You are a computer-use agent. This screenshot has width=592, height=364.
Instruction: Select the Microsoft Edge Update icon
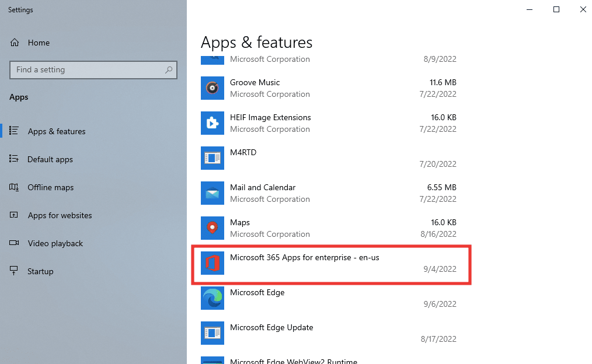tap(212, 333)
